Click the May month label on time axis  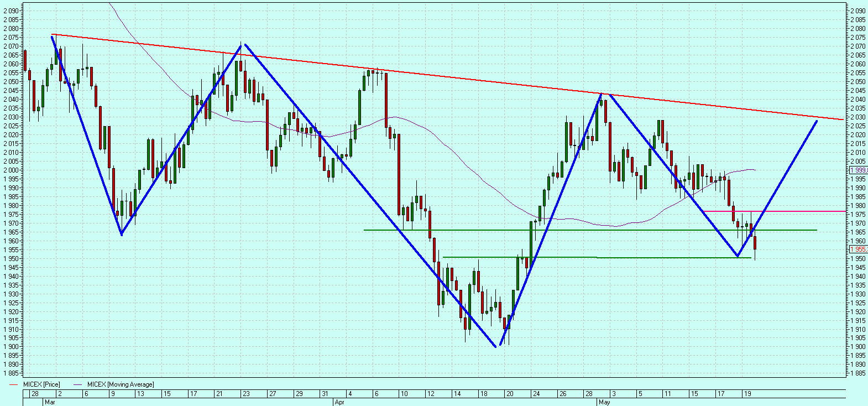click(604, 402)
